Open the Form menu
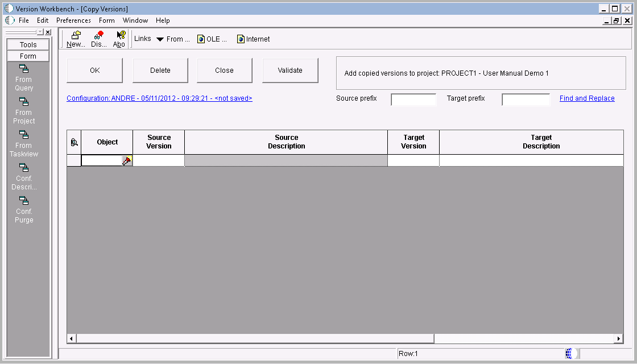The width and height of the screenshot is (637, 364). pos(106,20)
